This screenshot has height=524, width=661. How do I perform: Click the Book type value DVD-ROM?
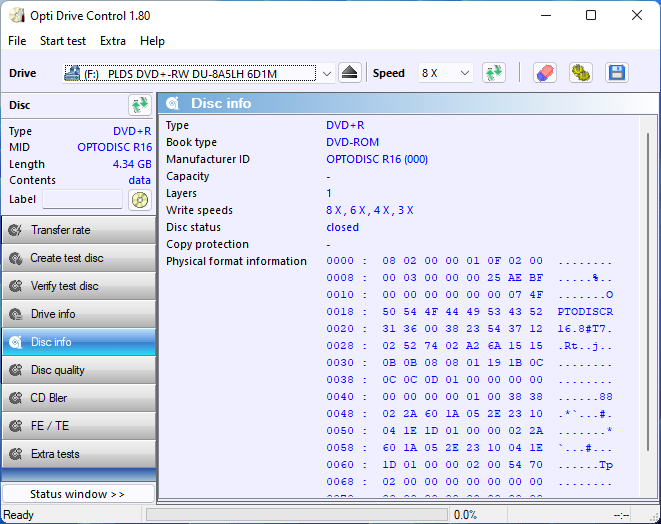pyautogui.click(x=352, y=142)
